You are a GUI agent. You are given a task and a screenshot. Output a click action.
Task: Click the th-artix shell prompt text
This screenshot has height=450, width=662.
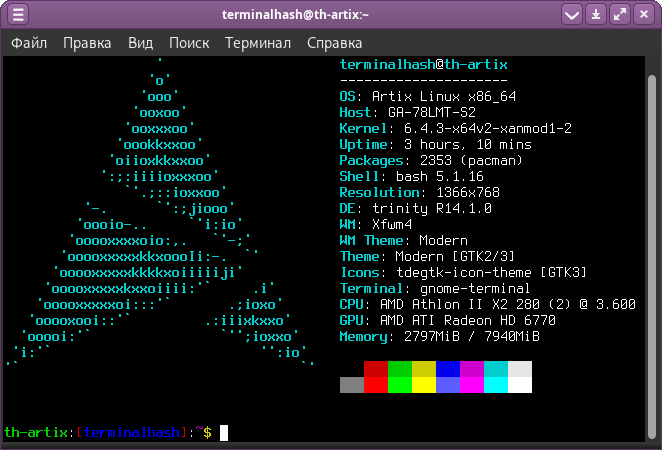(35, 433)
